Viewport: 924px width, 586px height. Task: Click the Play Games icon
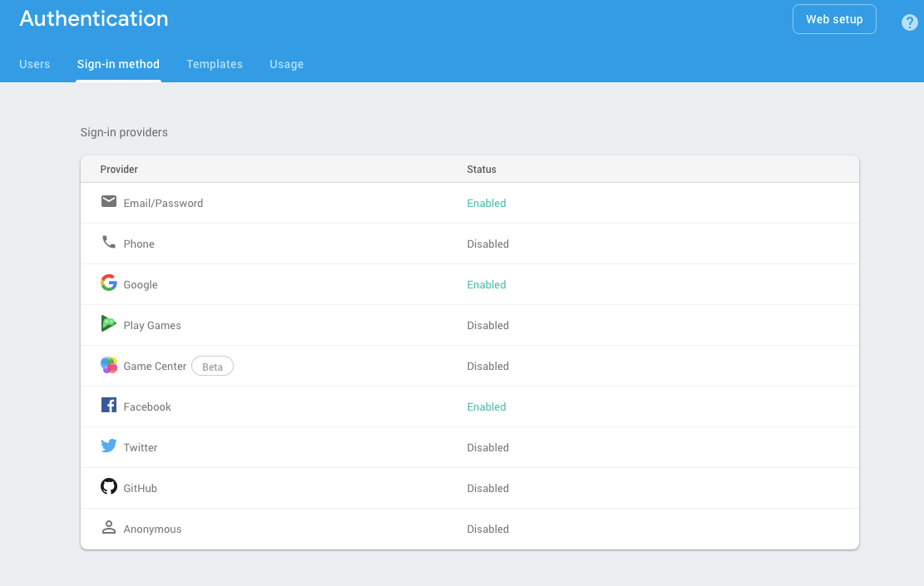[108, 323]
